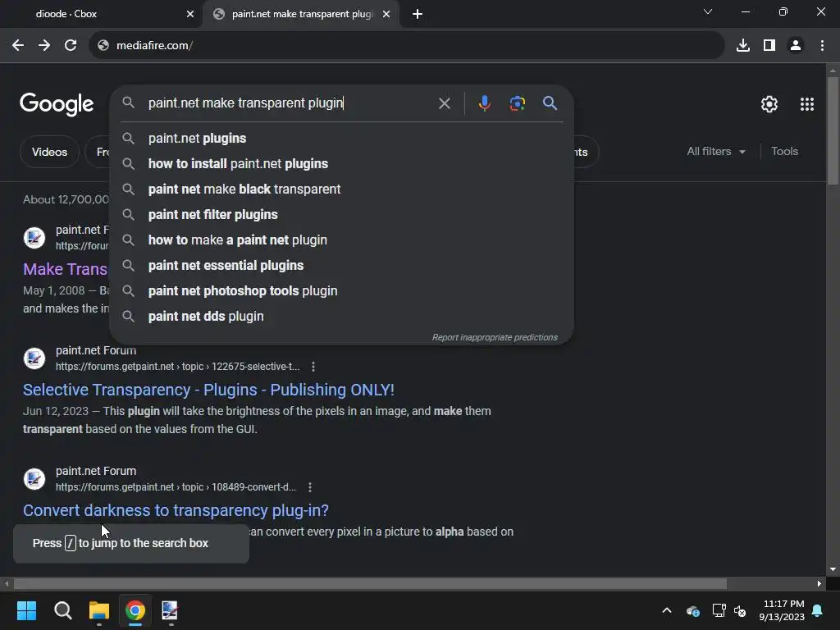The height and width of the screenshot is (630, 840).
Task: Choose suggestion paint net photoshop tools plugin
Action: click(342, 291)
